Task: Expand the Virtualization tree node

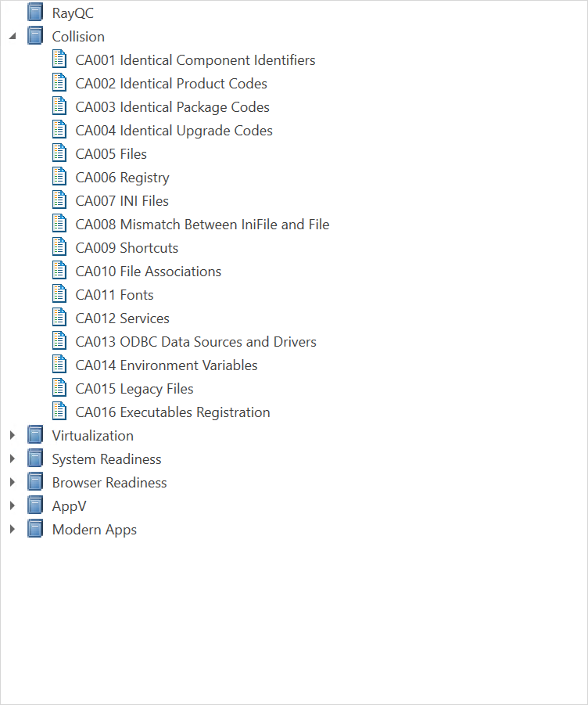Action: click(x=11, y=434)
